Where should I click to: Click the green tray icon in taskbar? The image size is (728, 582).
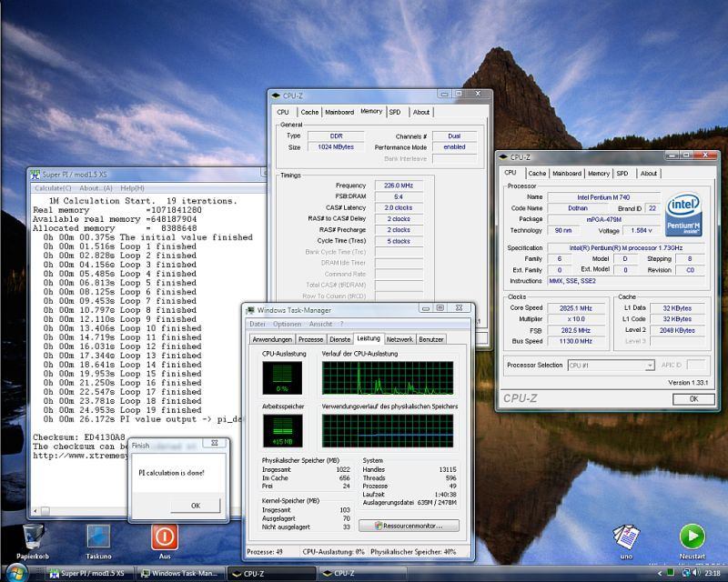671,573
